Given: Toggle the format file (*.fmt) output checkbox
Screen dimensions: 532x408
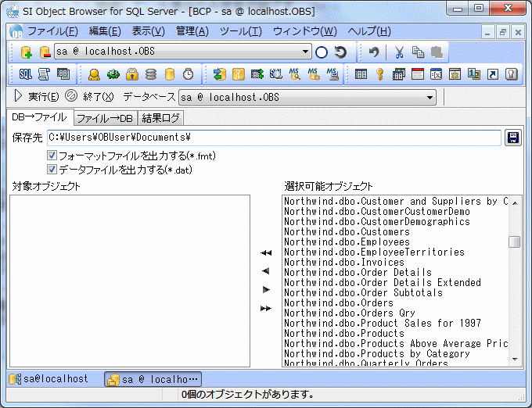Looking at the screenshot, I should pyautogui.click(x=52, y=156).
